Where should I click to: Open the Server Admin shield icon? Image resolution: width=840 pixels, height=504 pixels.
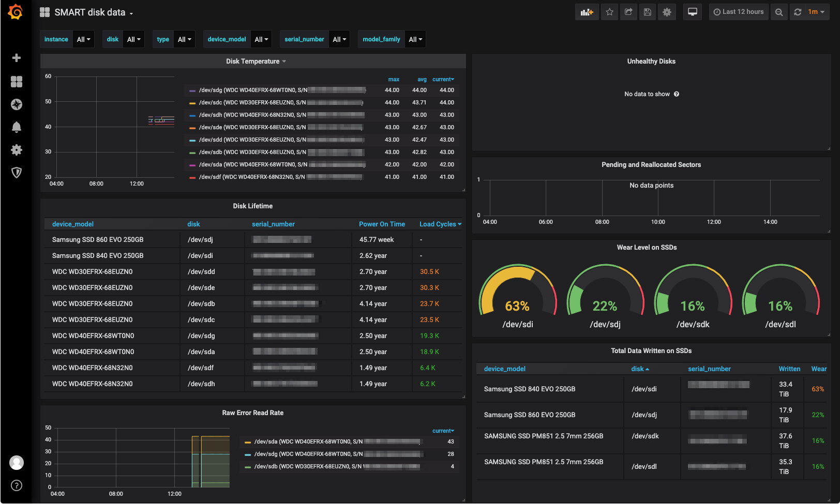click(x=17, y=173)
